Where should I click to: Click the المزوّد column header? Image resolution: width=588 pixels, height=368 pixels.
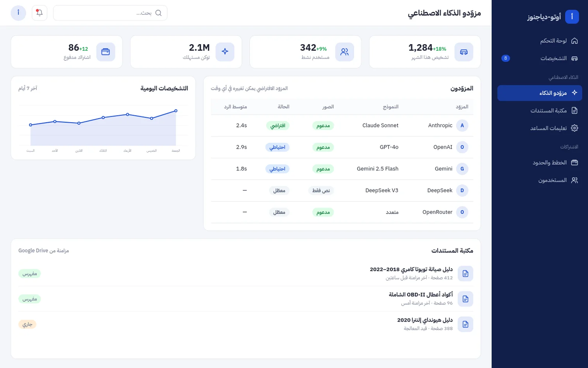[x=462, y=107]
